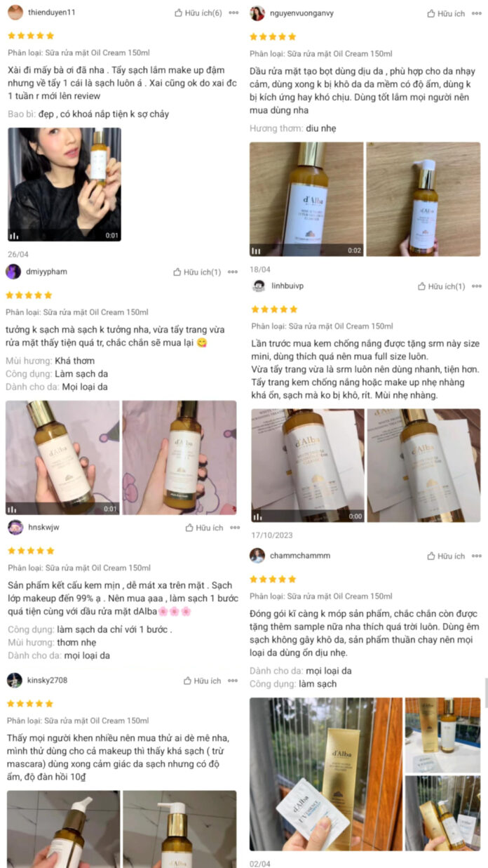Tap Hữu ích on hnskwjw's review
Image resolution: width=488 pixels, height=868 pixels.
(x=204, y=528)
